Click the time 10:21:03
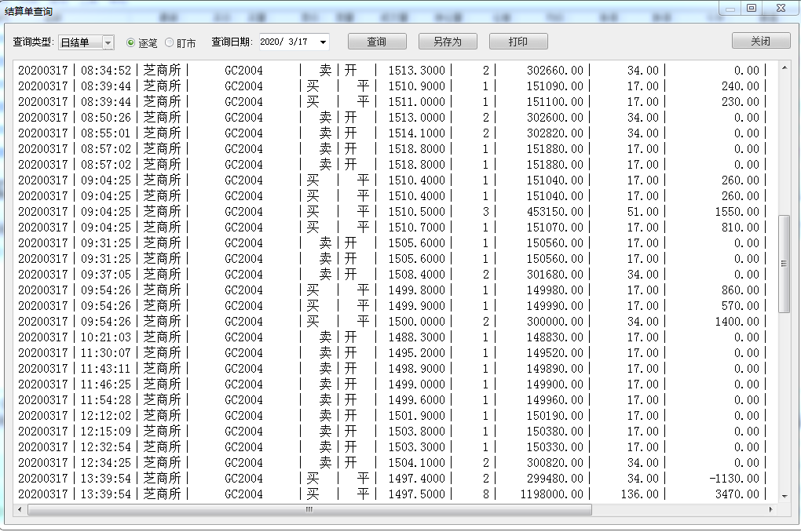 106,337
